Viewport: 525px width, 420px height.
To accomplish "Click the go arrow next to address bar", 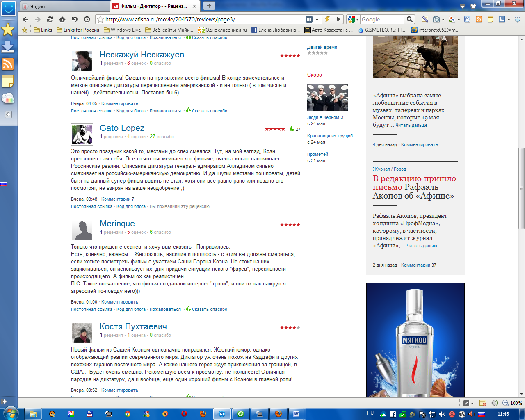I will 338,19.
